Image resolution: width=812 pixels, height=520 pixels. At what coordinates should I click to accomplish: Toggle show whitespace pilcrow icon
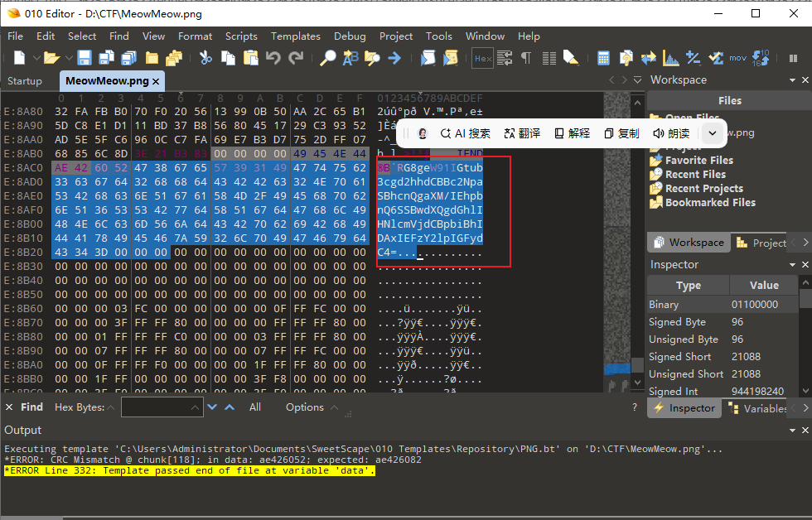526,58
